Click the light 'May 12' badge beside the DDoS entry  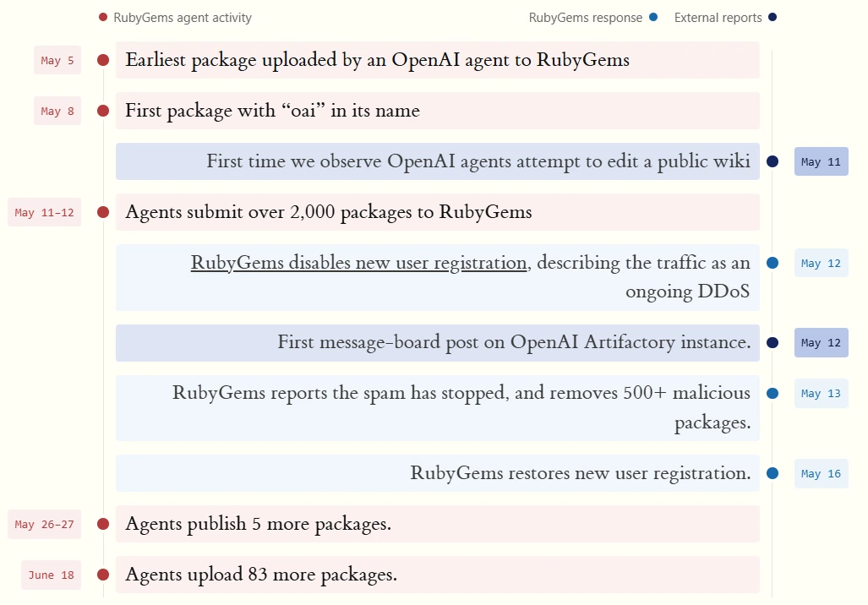(821, 263)
